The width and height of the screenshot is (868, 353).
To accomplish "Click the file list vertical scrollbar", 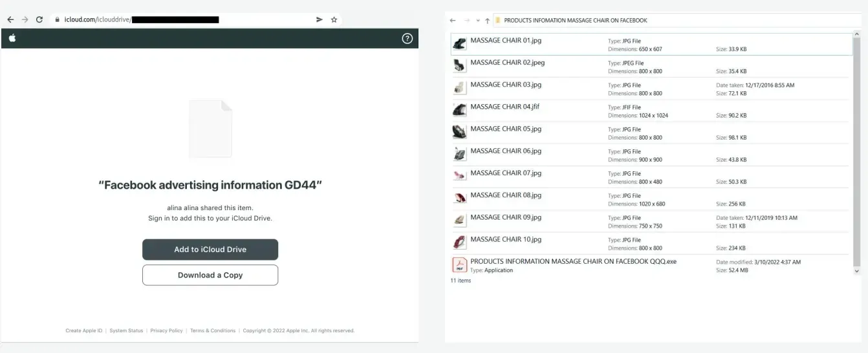I will pyautogui.click(x=858, y=153).
